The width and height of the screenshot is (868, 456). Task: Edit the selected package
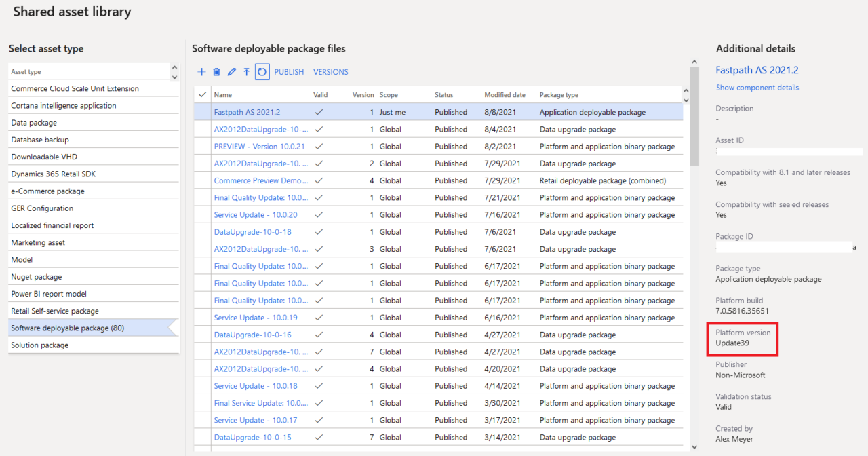231,71
